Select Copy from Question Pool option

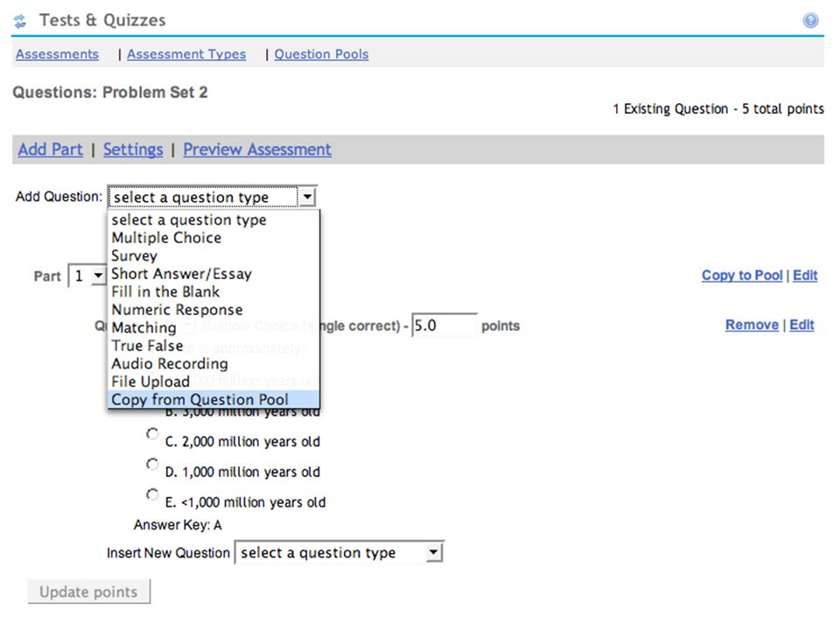point(213,400)
